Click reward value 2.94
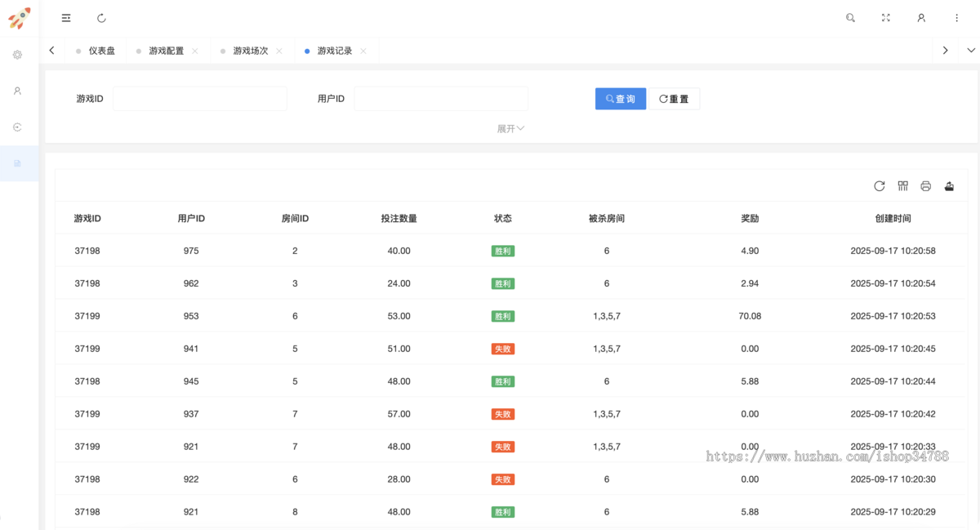Image resolution: width=980 pixels, height=530 pixels. pyautogui.click(x=750, y=283)
